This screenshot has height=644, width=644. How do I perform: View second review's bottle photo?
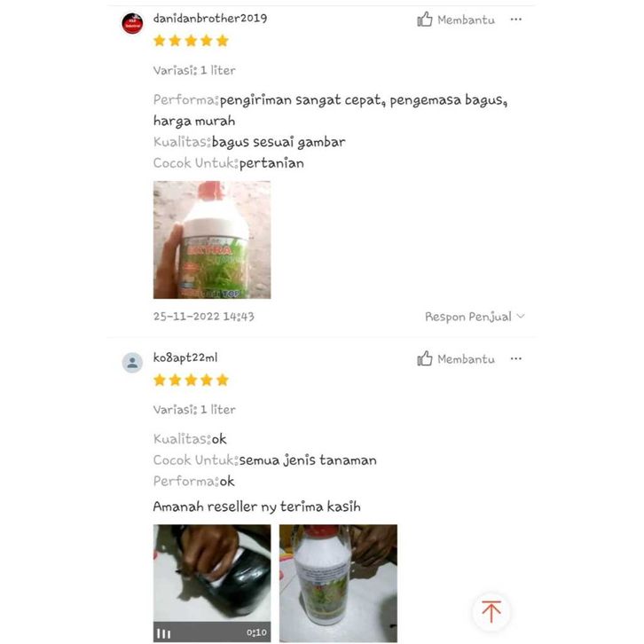(x=339, y=583)
